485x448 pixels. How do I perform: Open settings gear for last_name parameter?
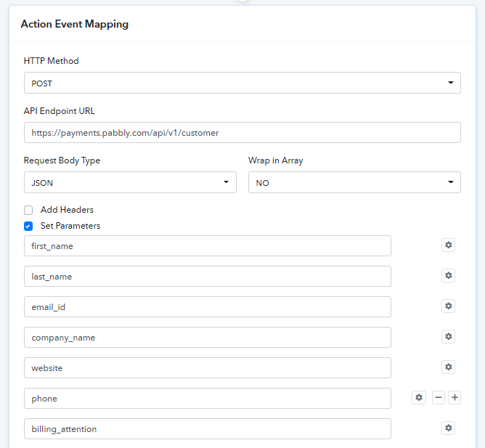pos(448,276)
